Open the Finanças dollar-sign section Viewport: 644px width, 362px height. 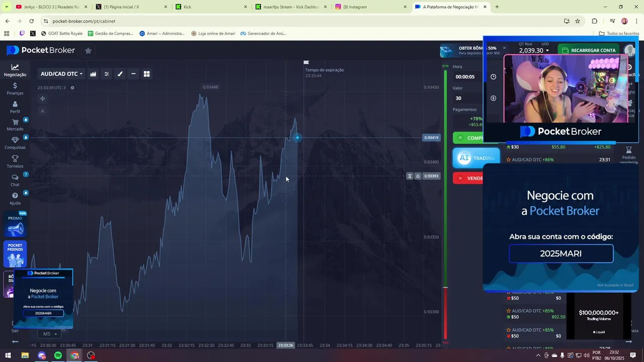(15, 89)
